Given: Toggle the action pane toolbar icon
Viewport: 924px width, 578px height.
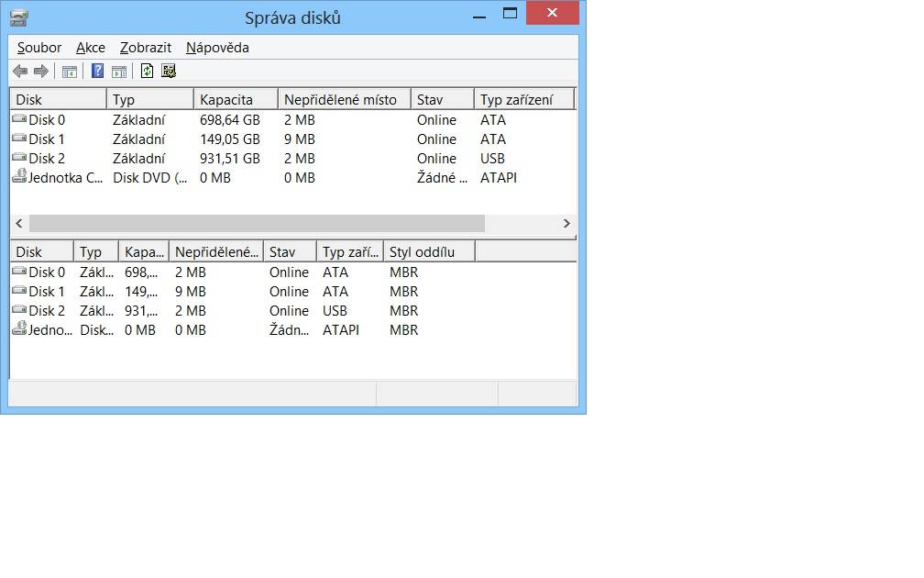Looking at the screenshot, I should pyautogui.click(x=119, y=72).
